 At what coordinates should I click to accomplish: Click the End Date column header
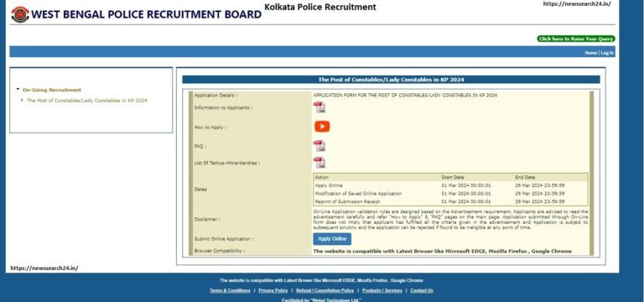[x=525, y=178]
